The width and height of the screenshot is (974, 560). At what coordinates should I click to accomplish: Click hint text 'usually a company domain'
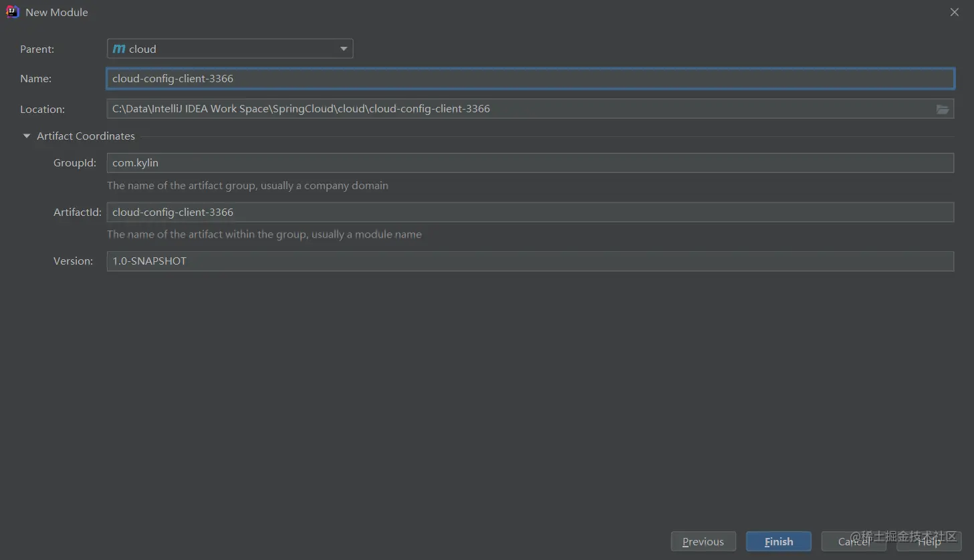324,186
